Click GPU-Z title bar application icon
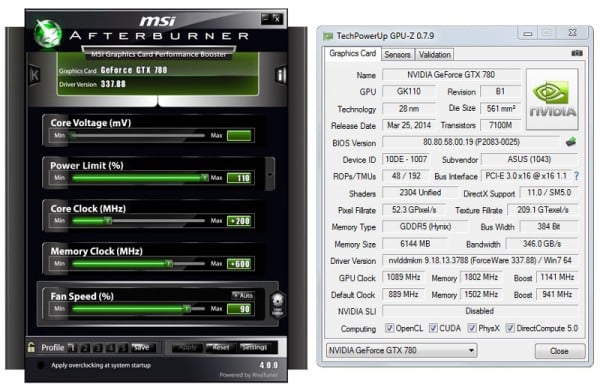This screenshot has width=600, height=390. click(x=328, y=36)
